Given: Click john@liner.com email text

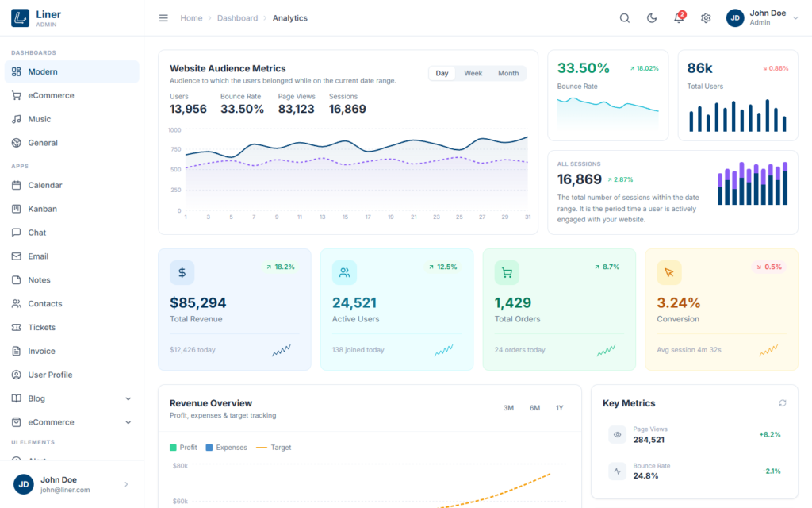Looking at the screenshot, I should [65, 490].
